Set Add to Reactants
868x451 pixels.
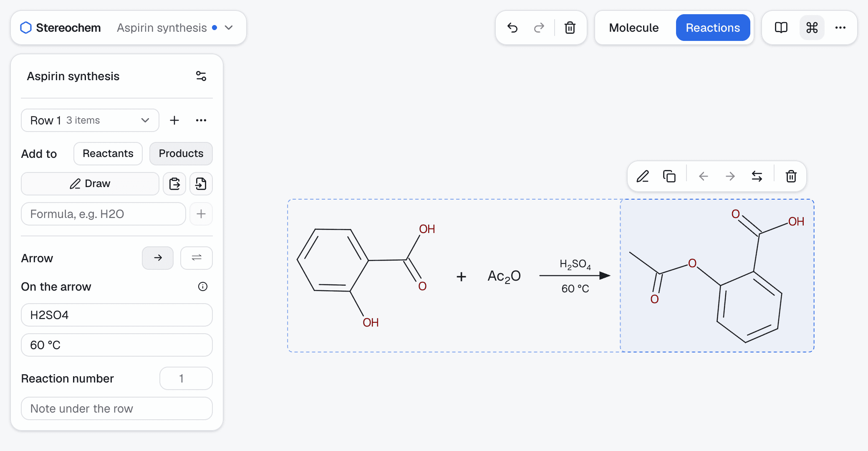(x=108, y=154)
